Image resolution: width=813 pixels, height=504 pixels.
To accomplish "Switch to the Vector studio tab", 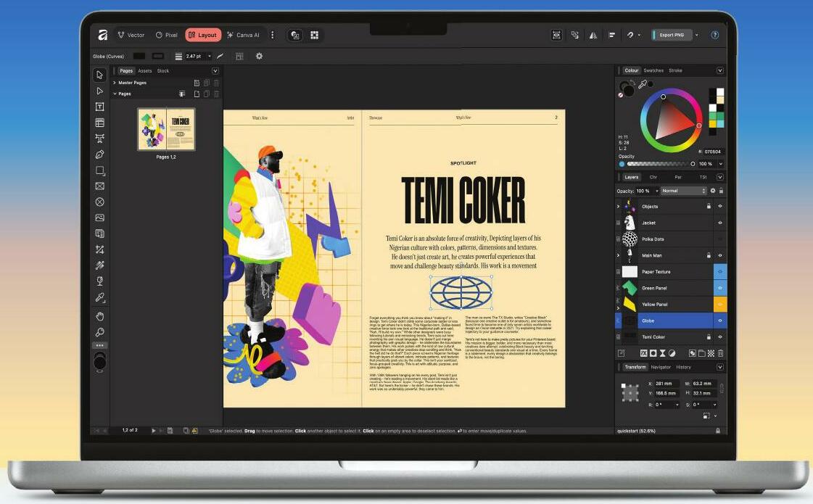I will [x=131, y=35].
